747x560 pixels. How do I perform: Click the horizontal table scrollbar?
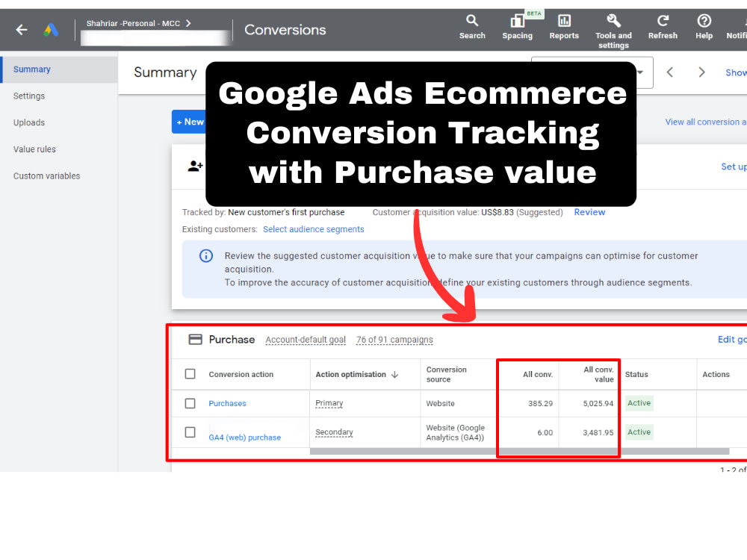tap(519, 452)
